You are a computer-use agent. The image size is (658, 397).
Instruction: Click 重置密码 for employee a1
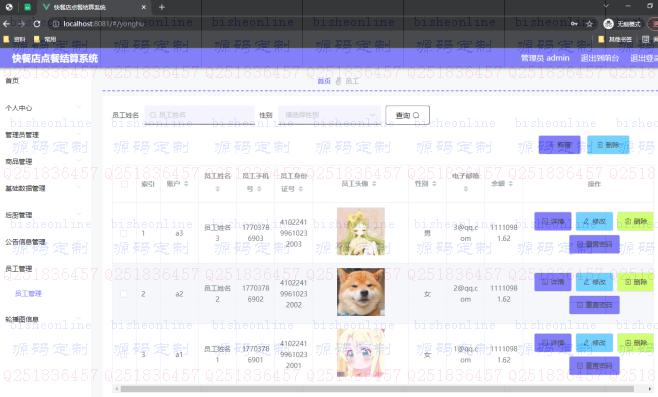pyautogui.click(x=594, y=366)
